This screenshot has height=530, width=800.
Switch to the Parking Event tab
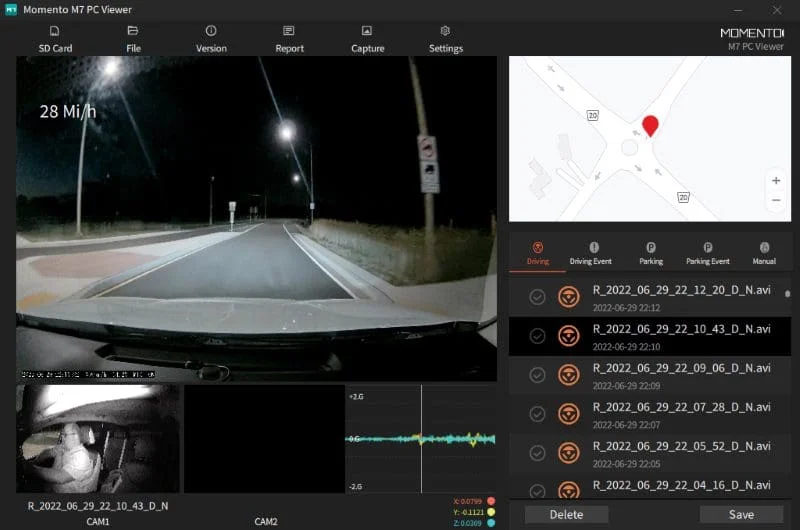click(x=708, y=254)
